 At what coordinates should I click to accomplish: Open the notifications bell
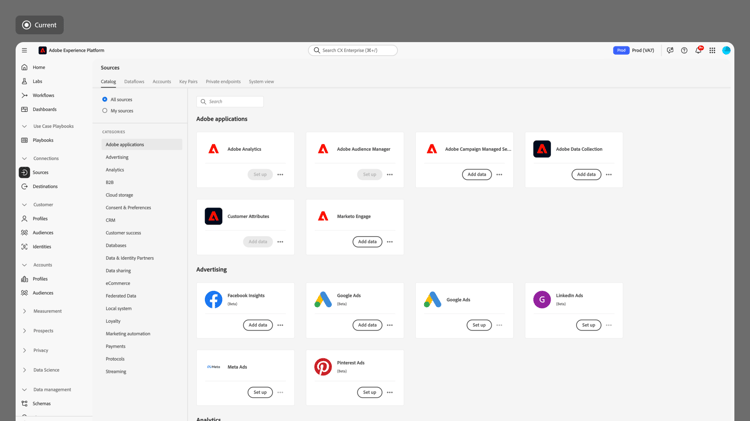tap(698, 50)
